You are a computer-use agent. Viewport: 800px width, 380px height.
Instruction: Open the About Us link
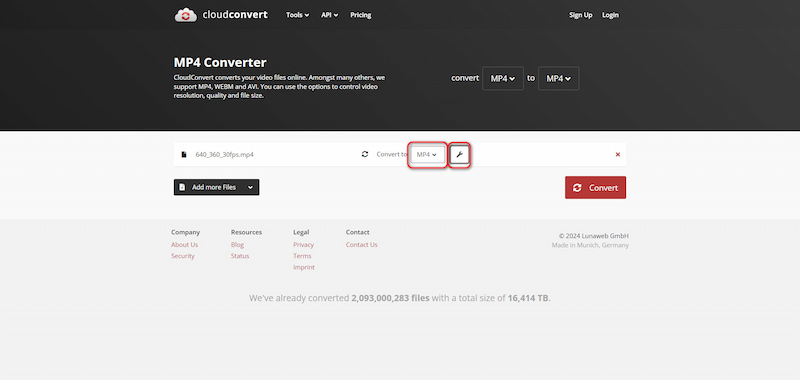pyautogui.click(x=184, y=245)
